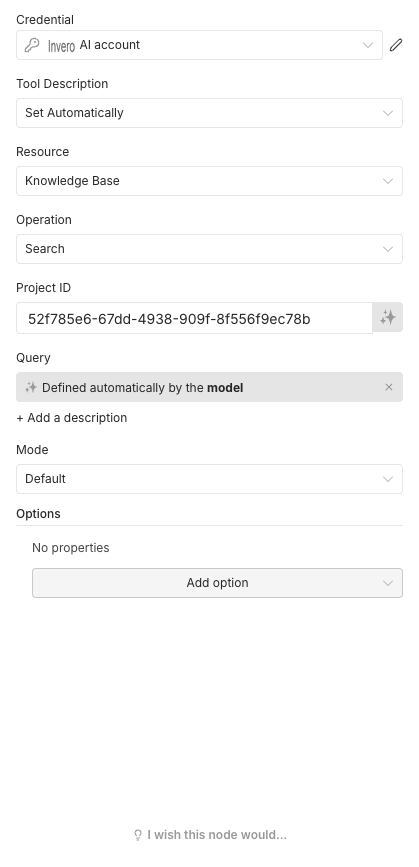Open the Tool Description dropdown
The height and width of the screenshot is (867, 419).
(x=210, y=113)
